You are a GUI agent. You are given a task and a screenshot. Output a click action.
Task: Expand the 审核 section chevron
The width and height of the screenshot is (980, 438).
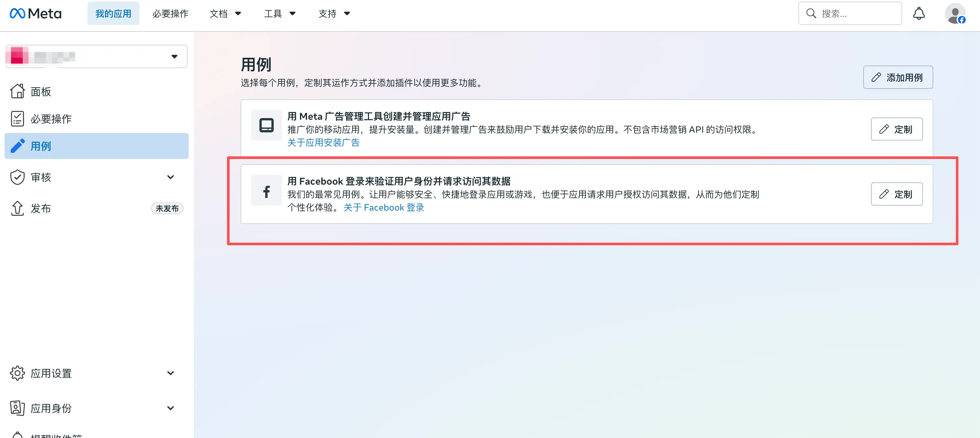[171, 177]
